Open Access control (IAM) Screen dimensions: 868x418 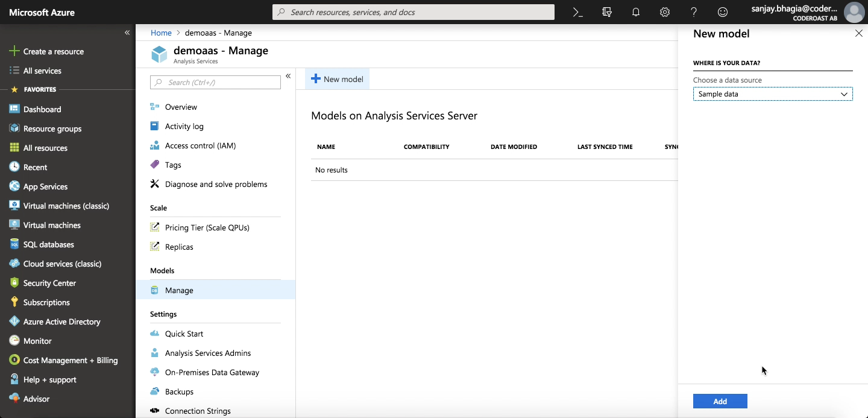[200, 145]
